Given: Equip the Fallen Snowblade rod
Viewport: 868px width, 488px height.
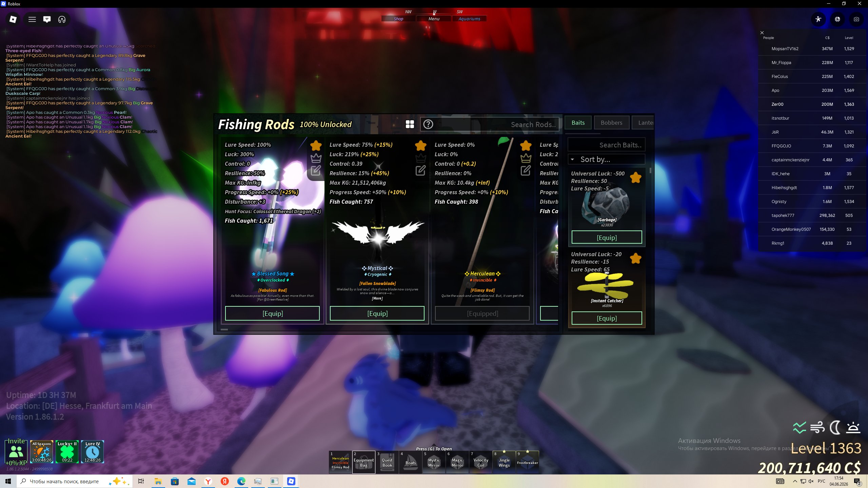Looking at the screenshot, I should 377,313.
